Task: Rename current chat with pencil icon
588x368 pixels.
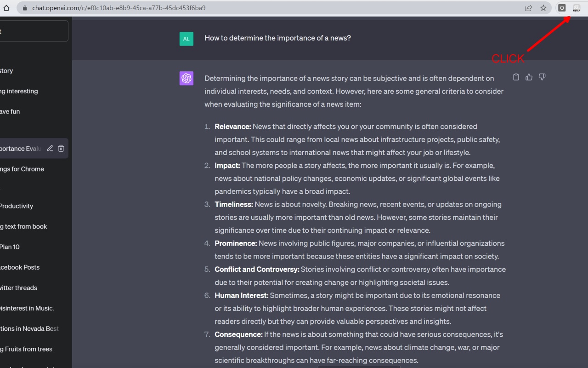Action: [50, 148]
